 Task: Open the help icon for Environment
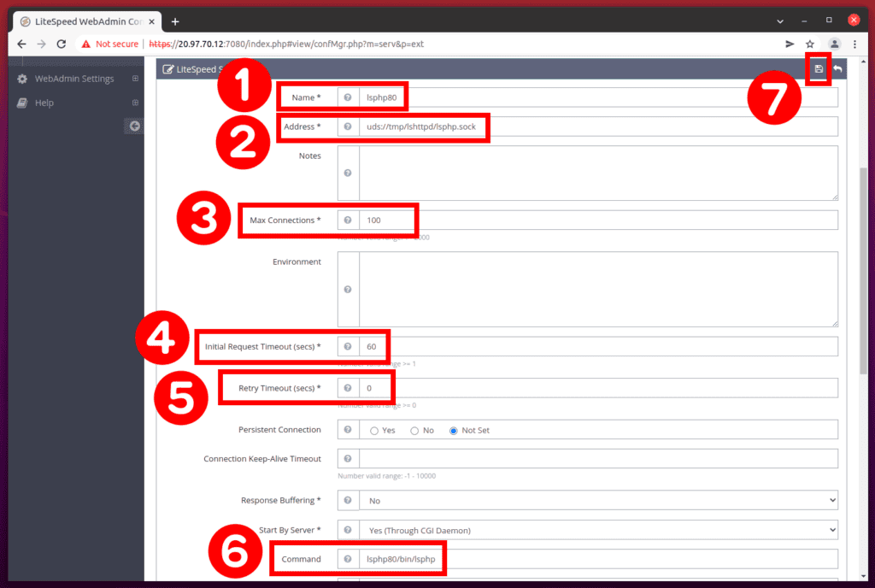(x=348, y=289)
